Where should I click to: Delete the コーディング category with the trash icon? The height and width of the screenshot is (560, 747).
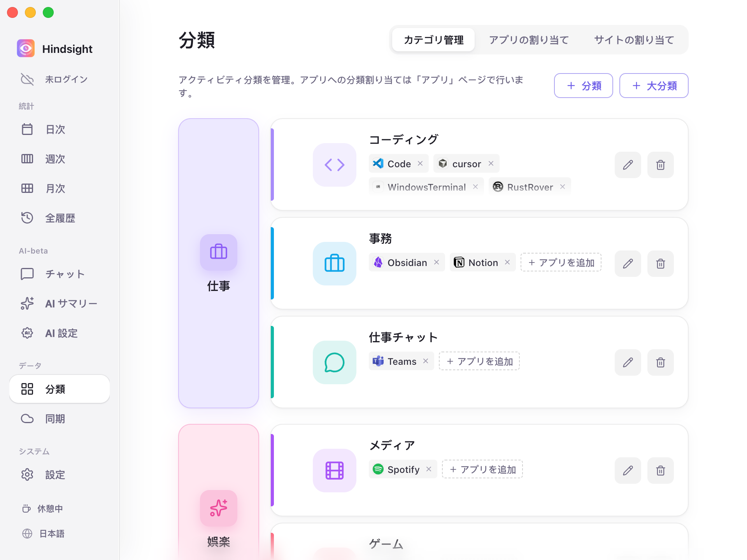pos(660,165)
